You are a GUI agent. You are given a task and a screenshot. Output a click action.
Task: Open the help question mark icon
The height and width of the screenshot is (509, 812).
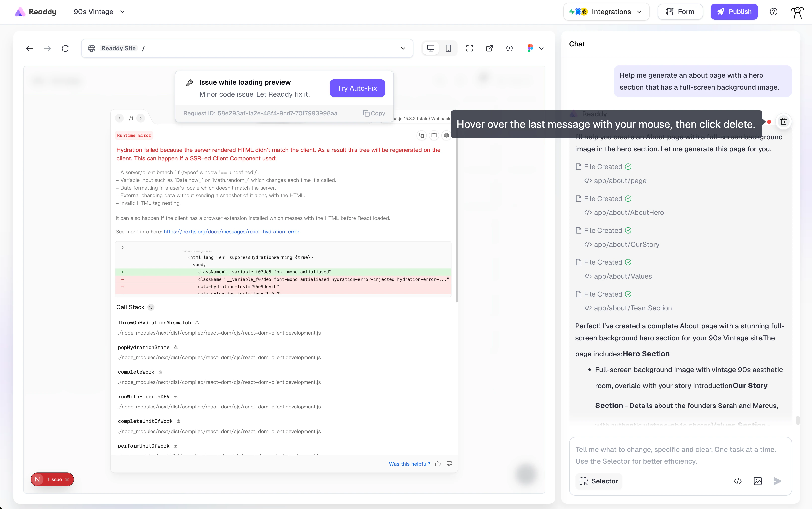pos(773,12)
